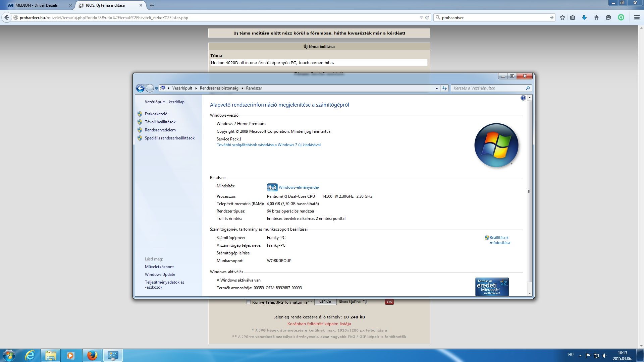
Task: Open a new Firefox tab with plus button
Action: coord(152,5)
